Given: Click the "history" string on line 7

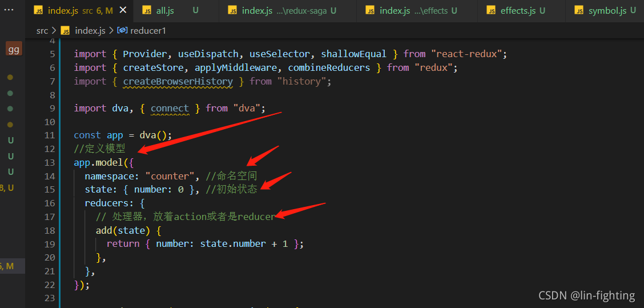Looking at the screenshot, I should [x=301, y=81].
